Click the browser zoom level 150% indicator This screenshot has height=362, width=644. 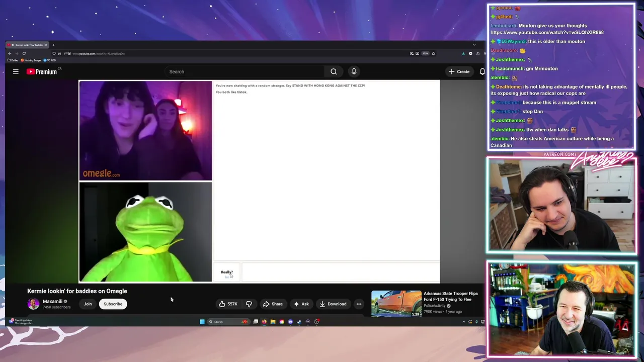coord(425,53)
